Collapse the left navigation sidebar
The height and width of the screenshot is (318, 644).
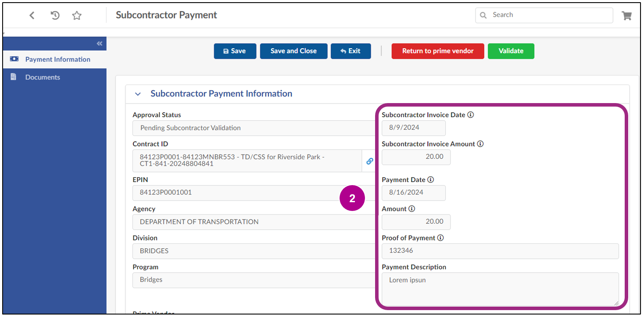coord(100,43)
